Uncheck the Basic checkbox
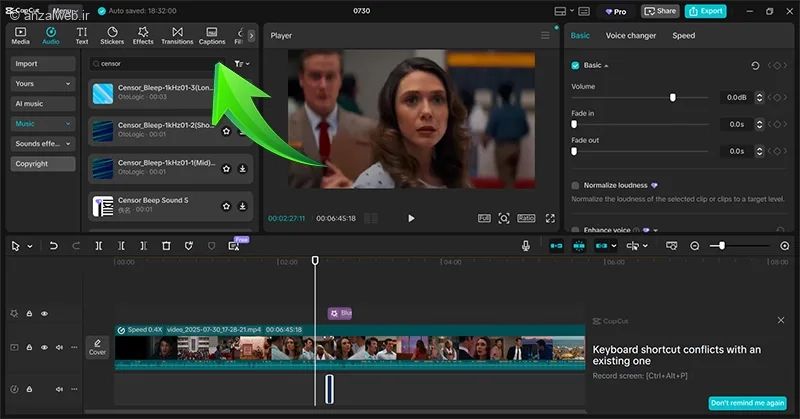Screen dimensions: 800x419 [x=575, y=65]
